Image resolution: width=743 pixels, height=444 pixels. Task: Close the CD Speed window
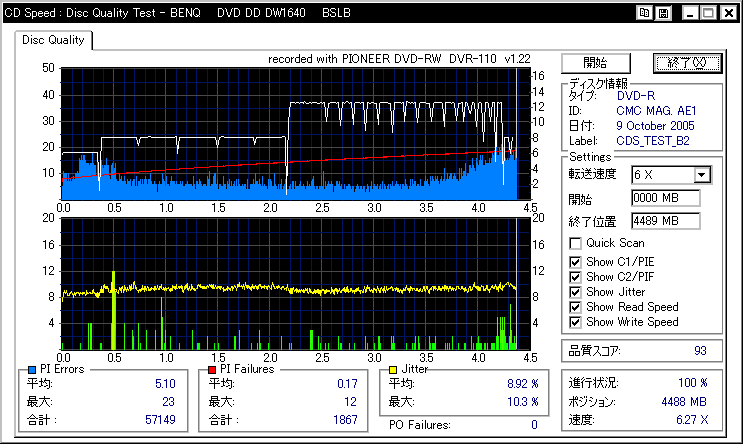727,13
